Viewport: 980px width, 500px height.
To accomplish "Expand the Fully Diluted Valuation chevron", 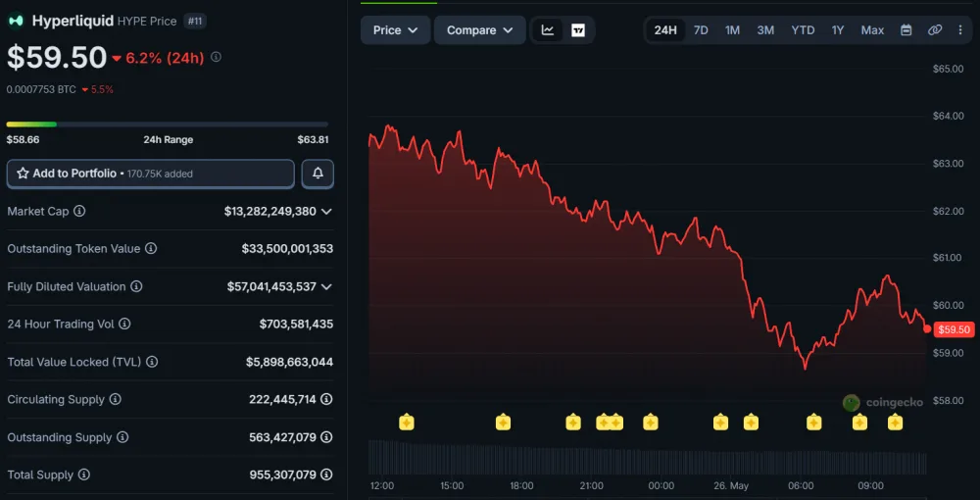I will coord(326,287).
